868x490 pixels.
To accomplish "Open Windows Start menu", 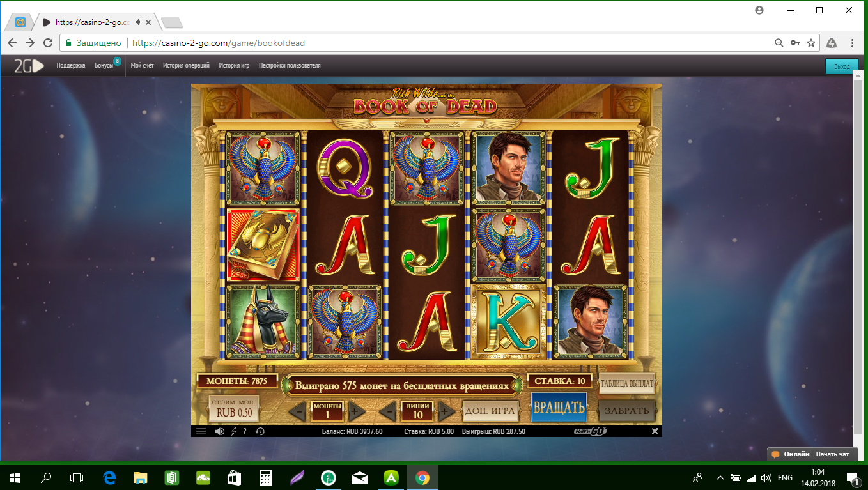I will coord(15,477).
